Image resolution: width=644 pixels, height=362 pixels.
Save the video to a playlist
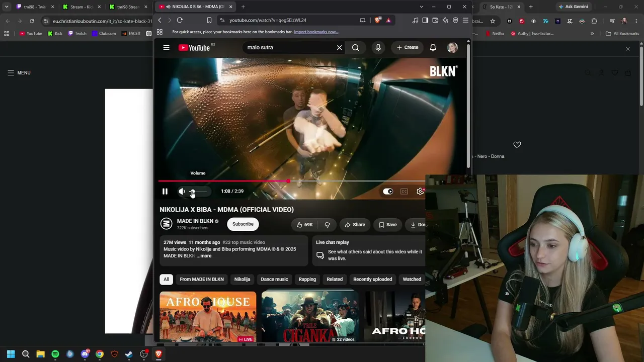pos(388,225)
